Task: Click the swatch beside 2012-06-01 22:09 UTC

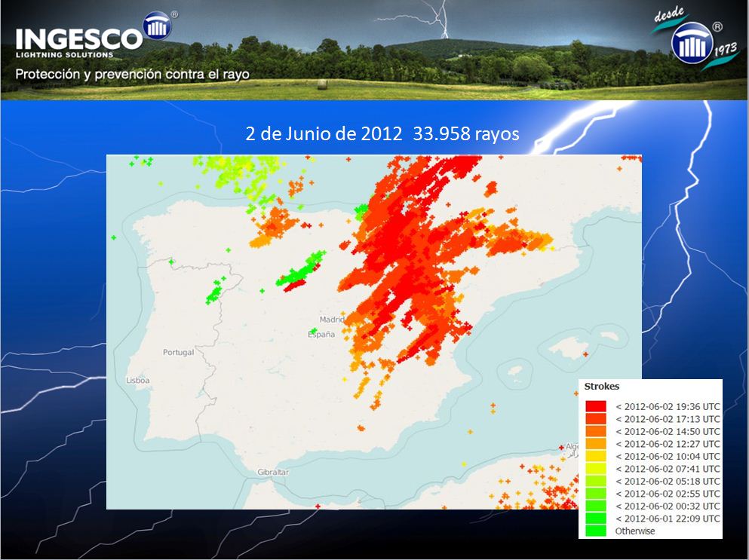Action: pos(595,519)
